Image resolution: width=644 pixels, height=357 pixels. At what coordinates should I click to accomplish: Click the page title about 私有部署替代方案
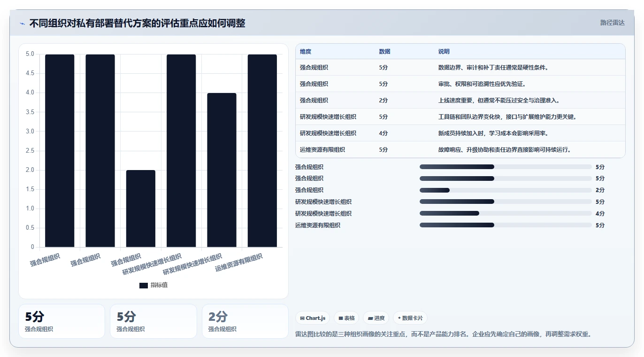click(137, 23)
